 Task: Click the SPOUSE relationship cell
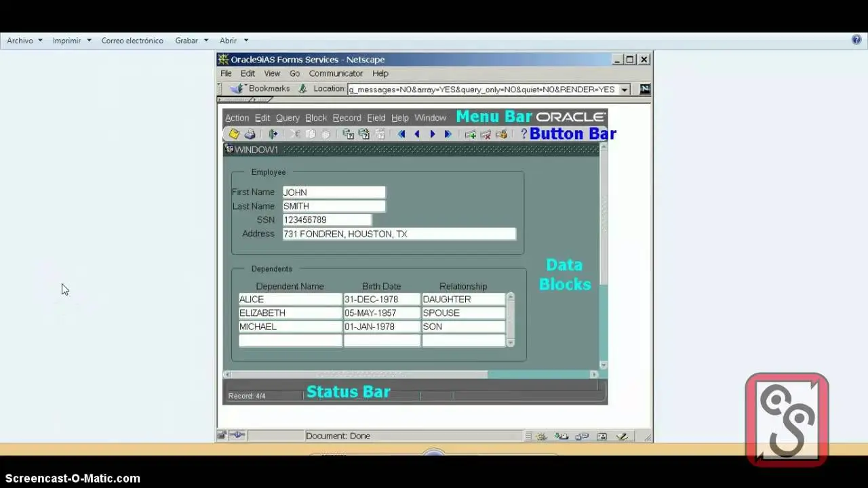coord(463,313)
